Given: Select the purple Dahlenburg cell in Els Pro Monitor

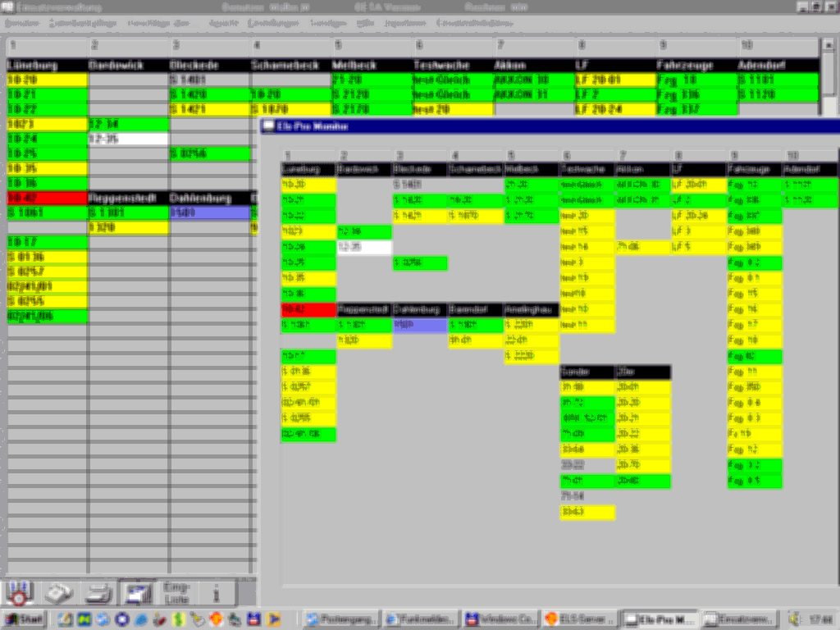Looking at the screenshot, I should click(419, 326).
